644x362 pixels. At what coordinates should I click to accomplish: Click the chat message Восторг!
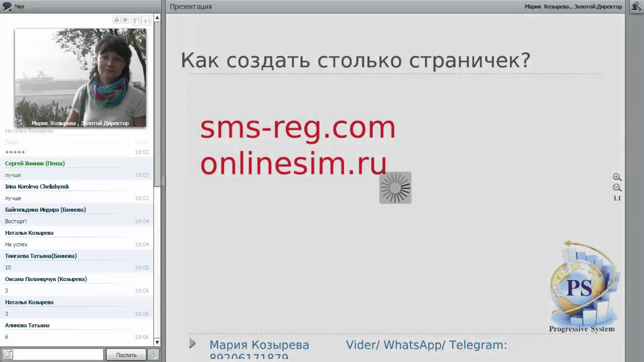click(x=16, y=221)
